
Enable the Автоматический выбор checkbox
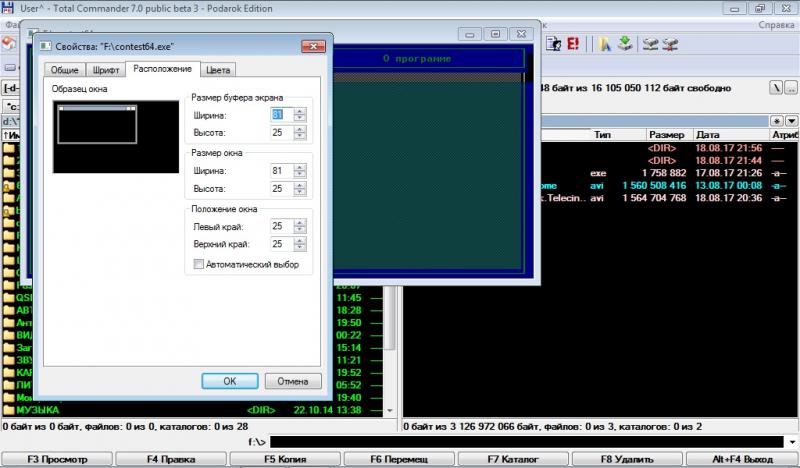pos(198,264)
